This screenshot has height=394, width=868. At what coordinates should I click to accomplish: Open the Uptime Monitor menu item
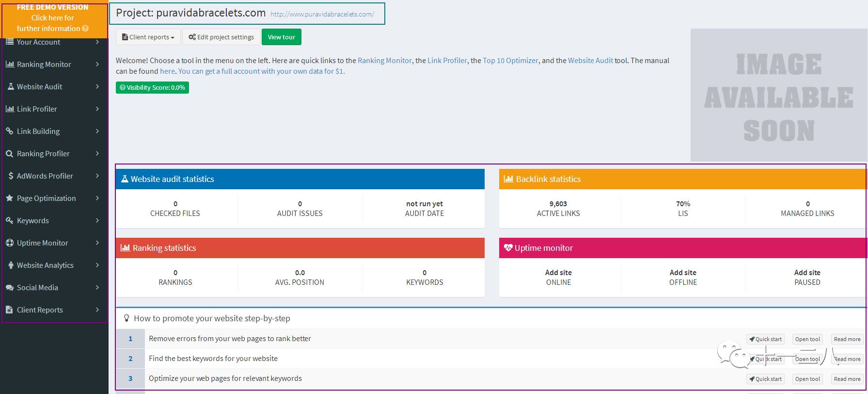tap(54, 243)
